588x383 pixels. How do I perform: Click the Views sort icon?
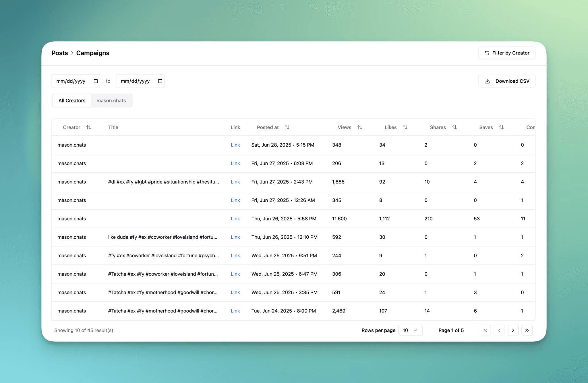click(359, 127)
